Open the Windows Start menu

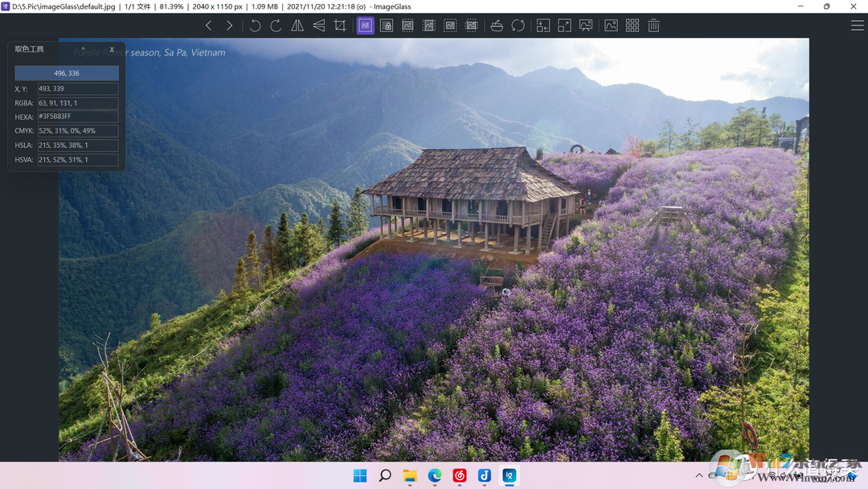coord(359,476)
